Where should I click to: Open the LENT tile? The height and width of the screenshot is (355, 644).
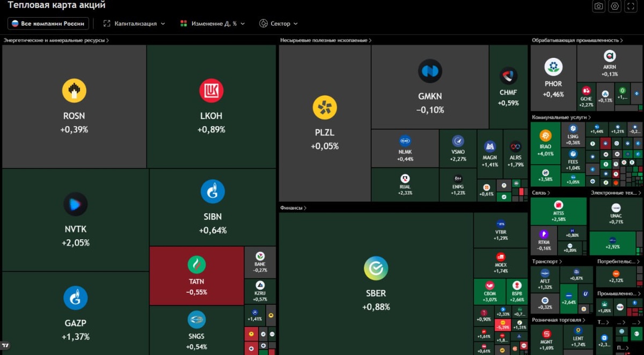pyautogui.click(x=578, y=339)
